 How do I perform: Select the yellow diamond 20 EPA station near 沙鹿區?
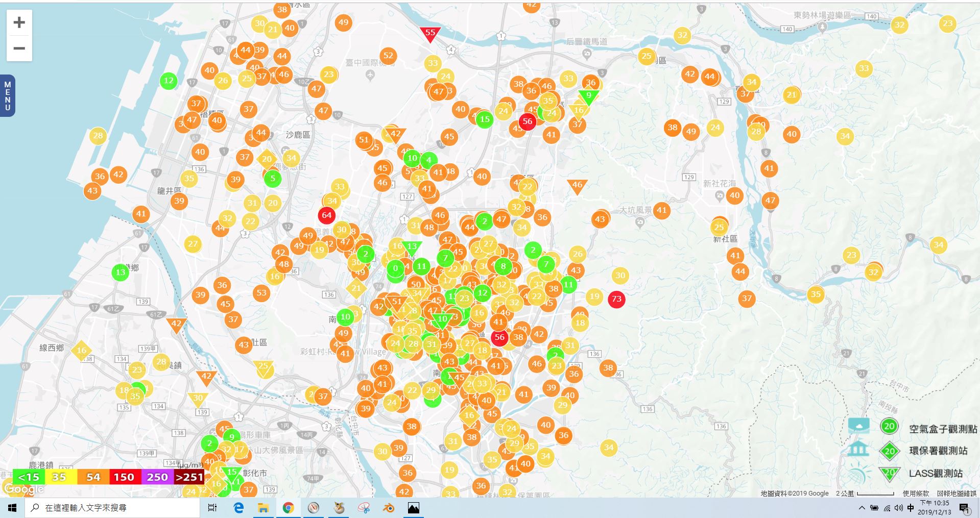267,159
